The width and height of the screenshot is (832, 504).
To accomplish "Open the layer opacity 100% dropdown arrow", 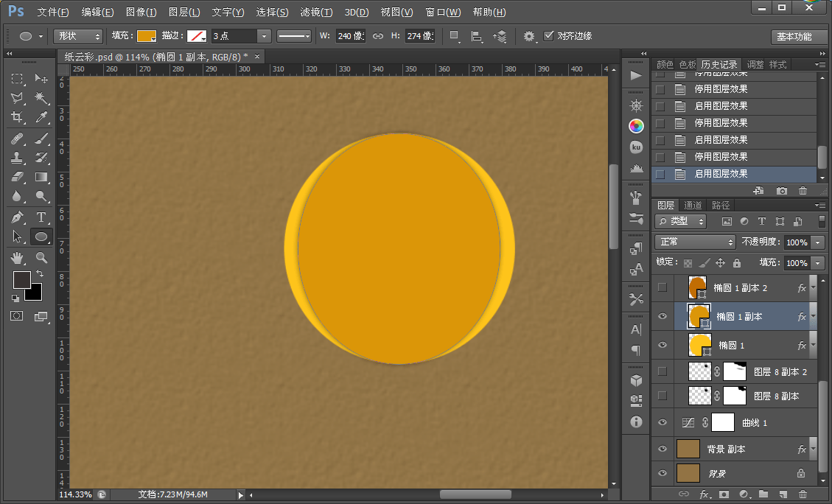I will point(818,242).
